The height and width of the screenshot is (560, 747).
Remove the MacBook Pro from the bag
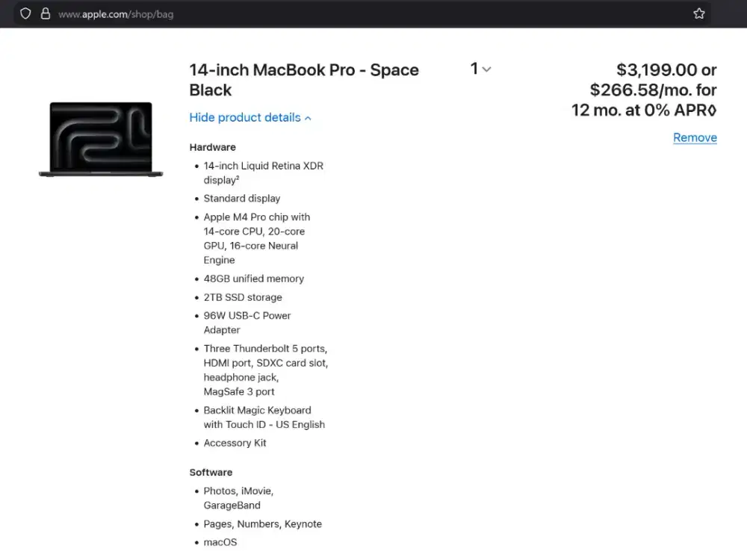(695, 137)
